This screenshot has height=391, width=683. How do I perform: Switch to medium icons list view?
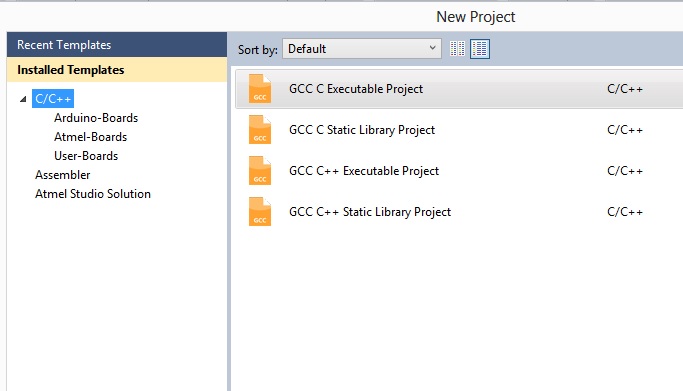[x=480, y=49]
